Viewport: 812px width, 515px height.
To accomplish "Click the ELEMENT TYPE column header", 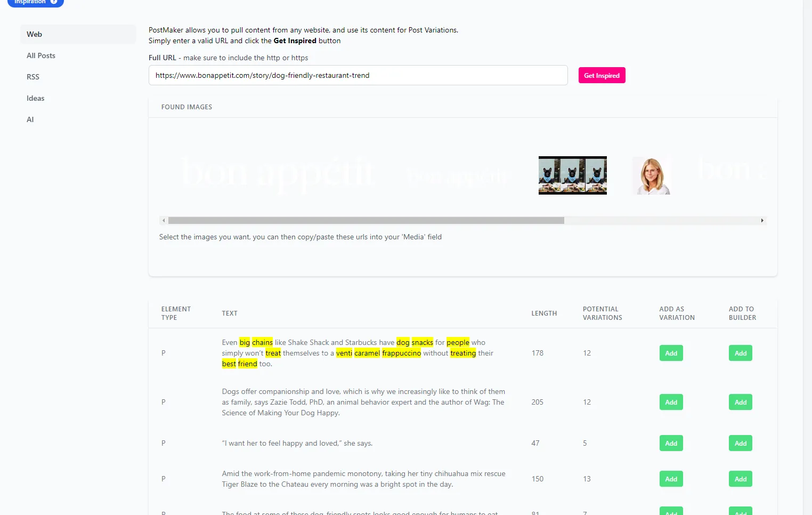I will [x=176, y=313].
